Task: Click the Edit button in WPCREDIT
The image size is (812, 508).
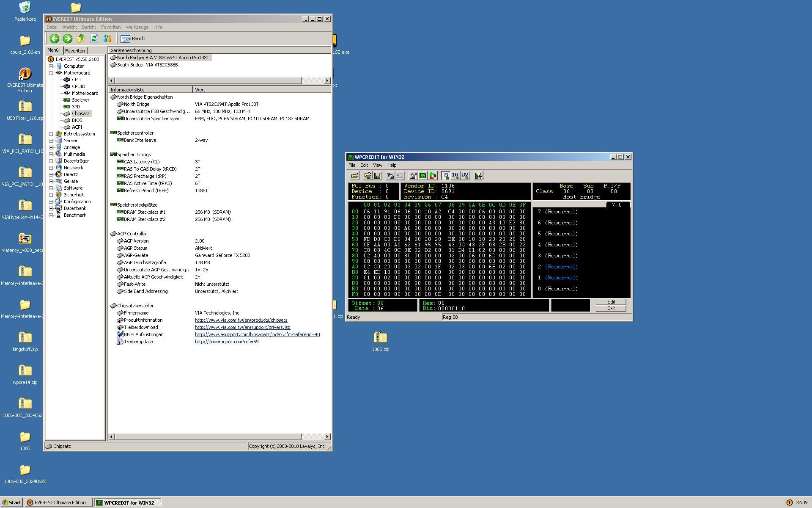Action: tap(611, 302)
